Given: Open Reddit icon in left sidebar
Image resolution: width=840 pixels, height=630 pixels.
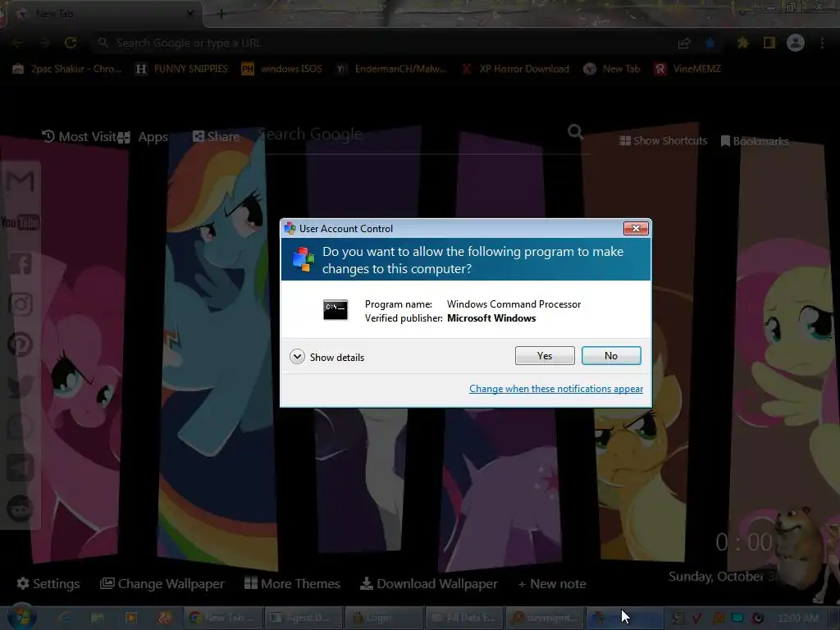Looking at the screenshot, I should click(21, 509).
